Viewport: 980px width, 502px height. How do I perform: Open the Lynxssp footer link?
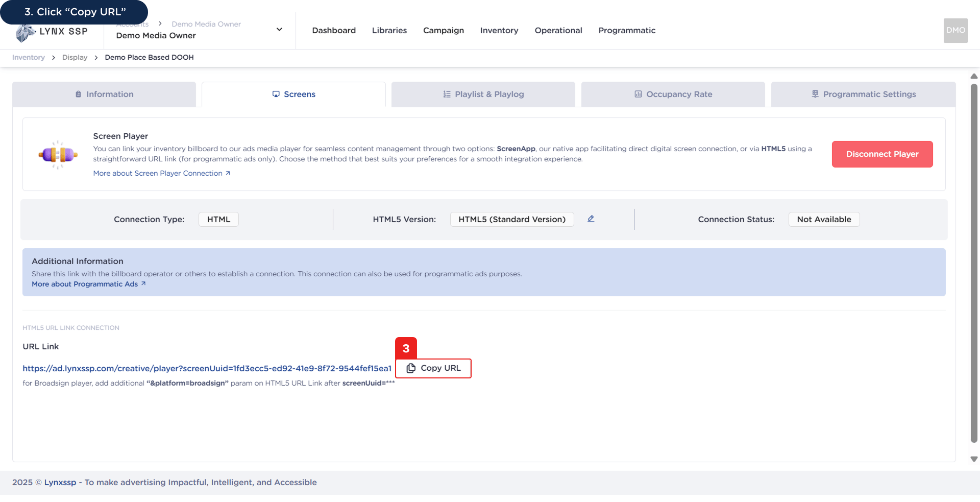[60, 483]
